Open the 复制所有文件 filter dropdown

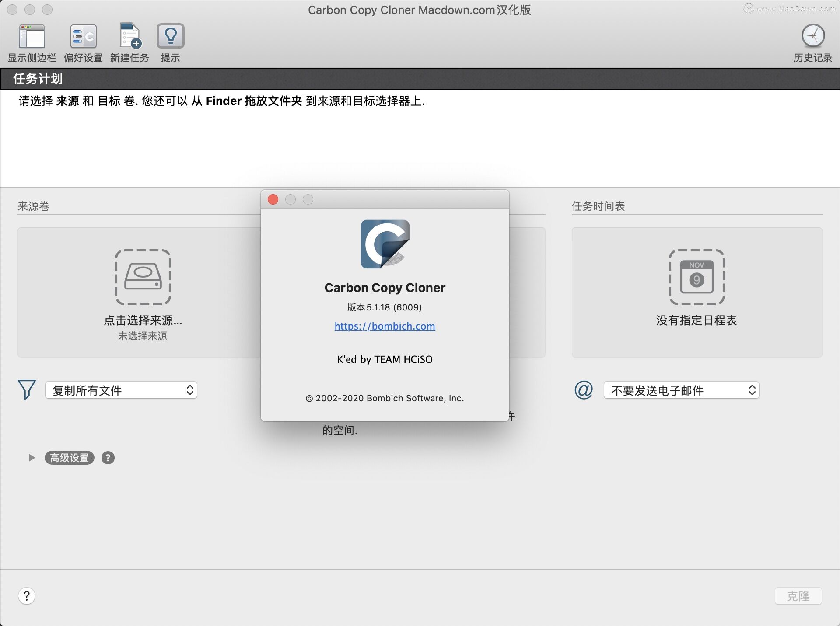point(121,390)
